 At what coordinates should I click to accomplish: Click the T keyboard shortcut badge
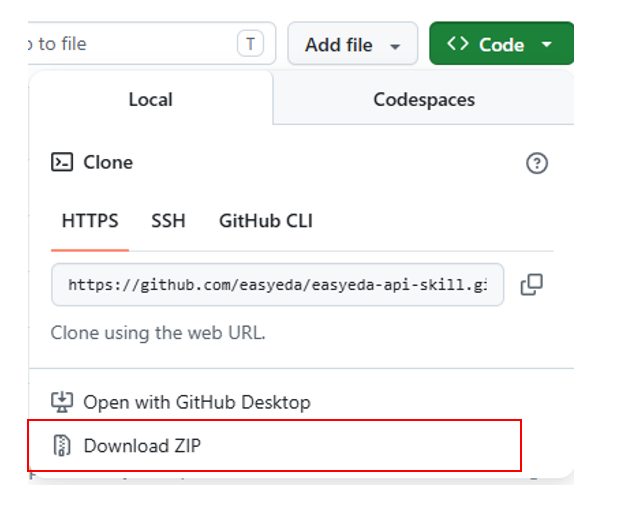250,43
